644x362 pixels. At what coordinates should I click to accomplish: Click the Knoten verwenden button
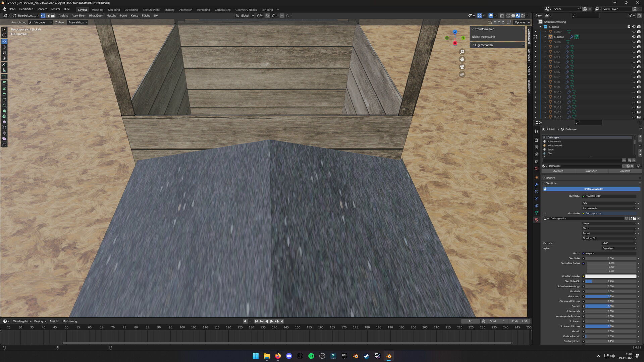[x=593, y=189]
